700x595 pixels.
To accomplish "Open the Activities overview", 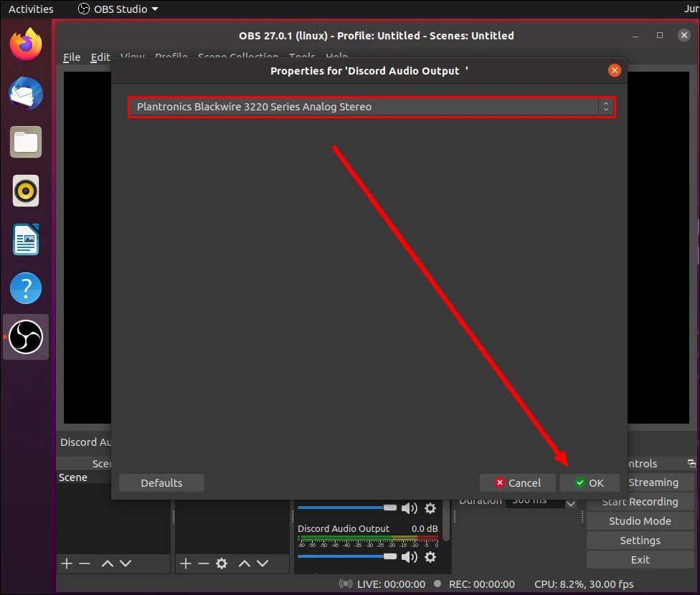I will pyautogui.click(x=31, y=9).
